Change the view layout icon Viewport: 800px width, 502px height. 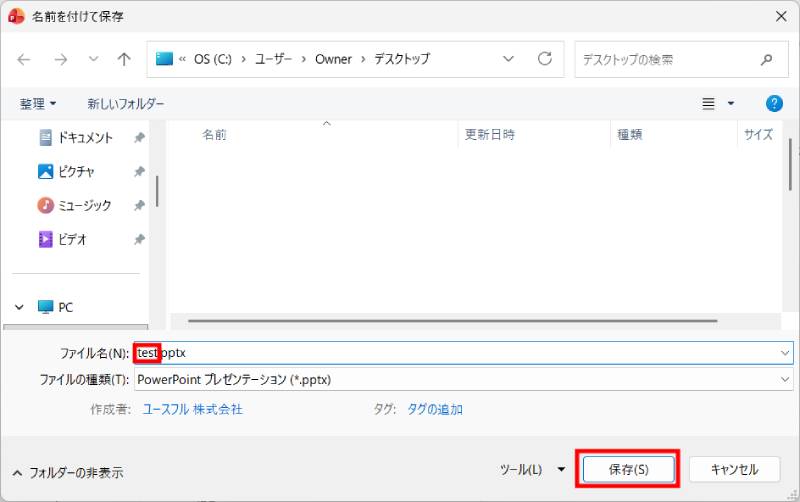[x=708, y=104]
